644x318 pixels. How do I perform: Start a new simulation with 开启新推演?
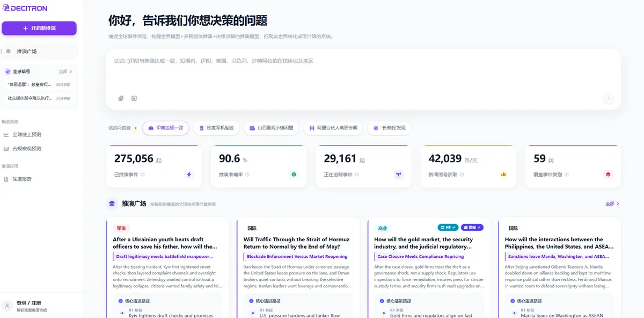tap(39, 28)
